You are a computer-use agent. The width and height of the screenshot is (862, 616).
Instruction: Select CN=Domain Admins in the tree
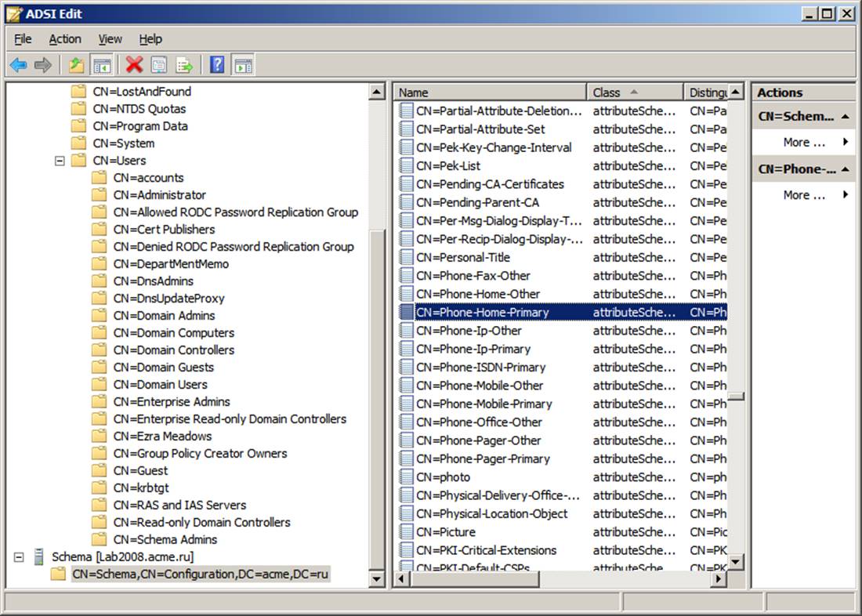[x=164, y=316]
